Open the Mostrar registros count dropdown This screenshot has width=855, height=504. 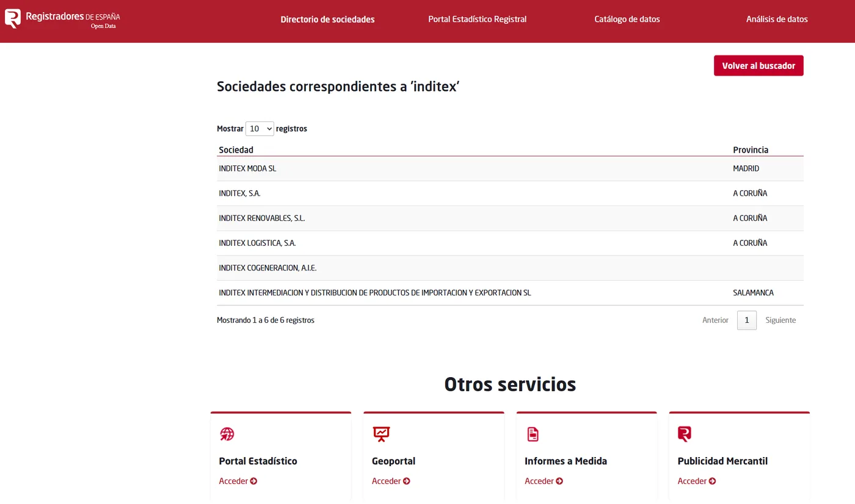point(260,129)
